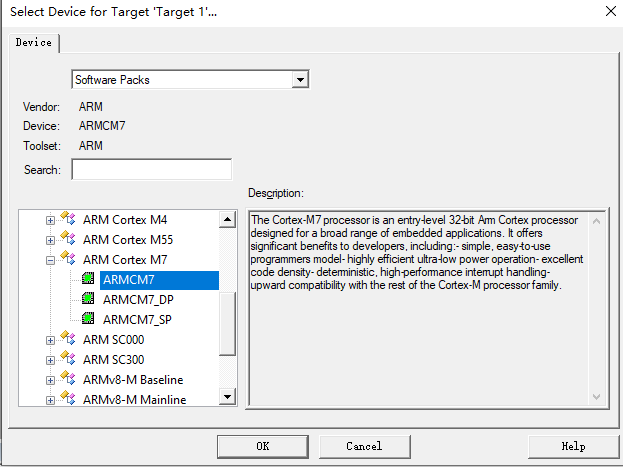This screenshot has width=623, height=467.
Task: Click the device tree scrollbar thumb
Action: click(227, 324)
